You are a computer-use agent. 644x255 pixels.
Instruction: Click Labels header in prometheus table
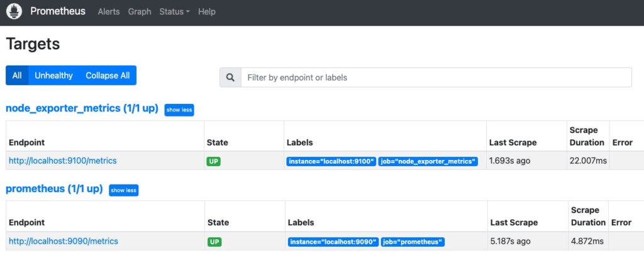point(301,222)
